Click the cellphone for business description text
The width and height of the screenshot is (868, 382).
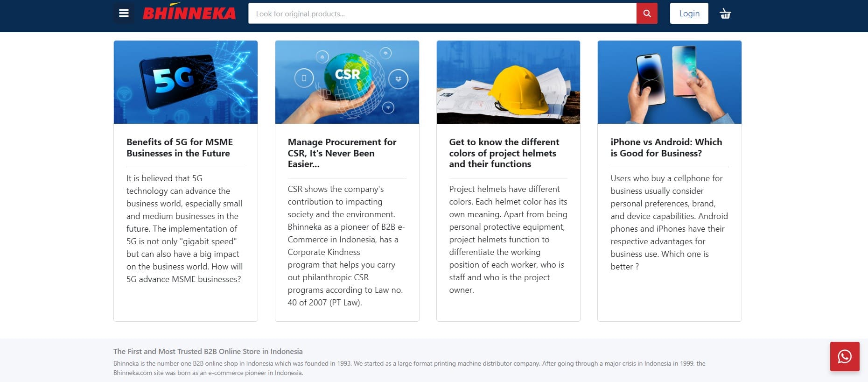pos(669,222)
